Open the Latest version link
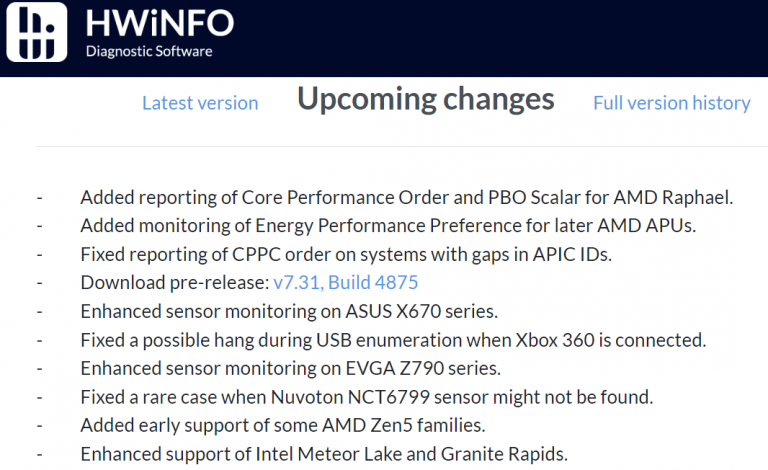Image resolution: width=768 pixels, height=470 pixels. point(200,103)
